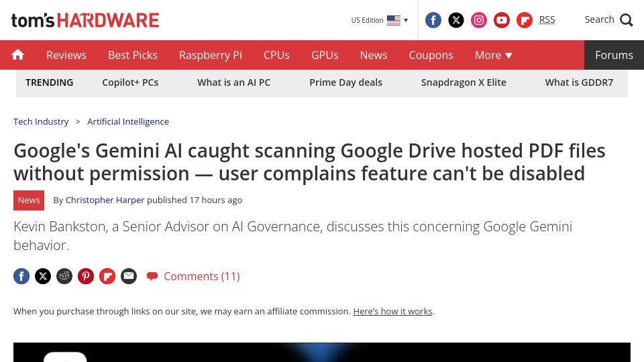Open the header Instagram icon
Image resolution: width=644 pixels, height=362 pixels.
click(478, 20)
